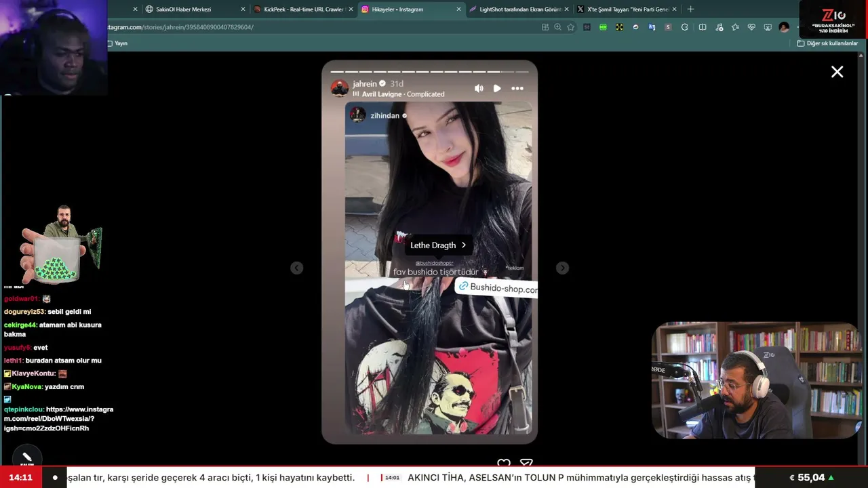Click the 14:11 clock in news ticker
868x488 pixels.
coord(21,478)
